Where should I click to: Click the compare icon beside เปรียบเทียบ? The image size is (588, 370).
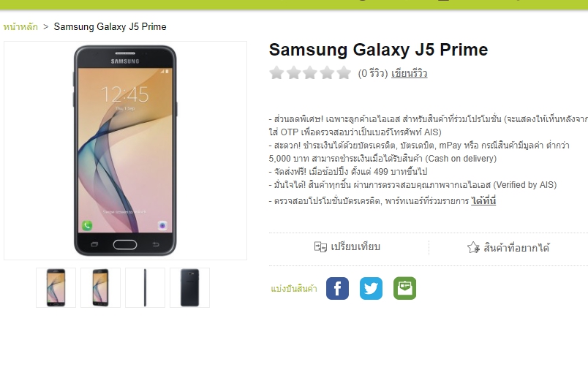point(320,246)
